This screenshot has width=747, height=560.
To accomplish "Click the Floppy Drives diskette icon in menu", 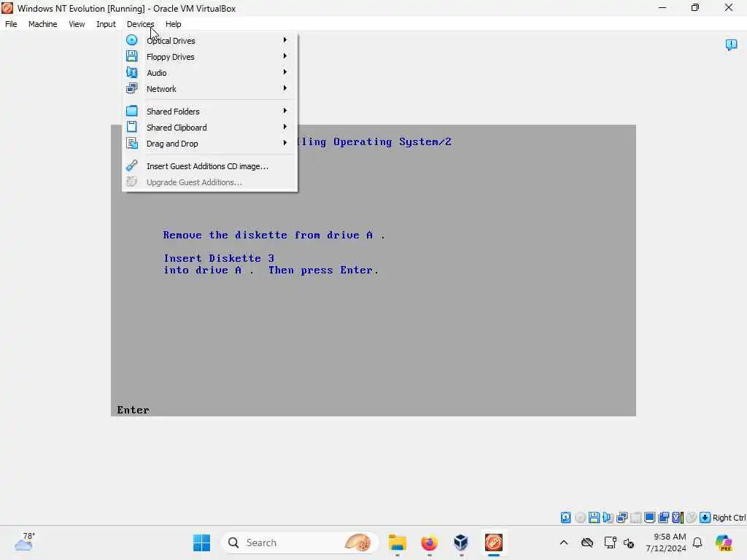I will pyautogui.click(x=131, y=56).
